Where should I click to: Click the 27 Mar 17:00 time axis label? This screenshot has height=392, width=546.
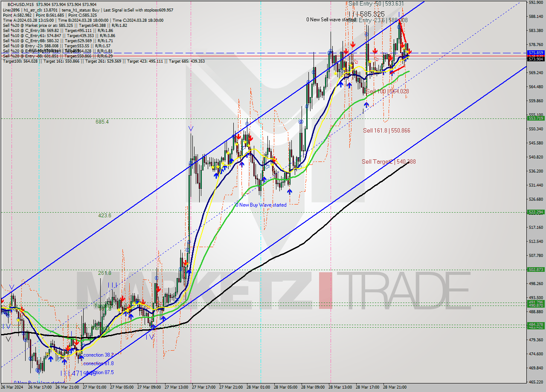203,387
